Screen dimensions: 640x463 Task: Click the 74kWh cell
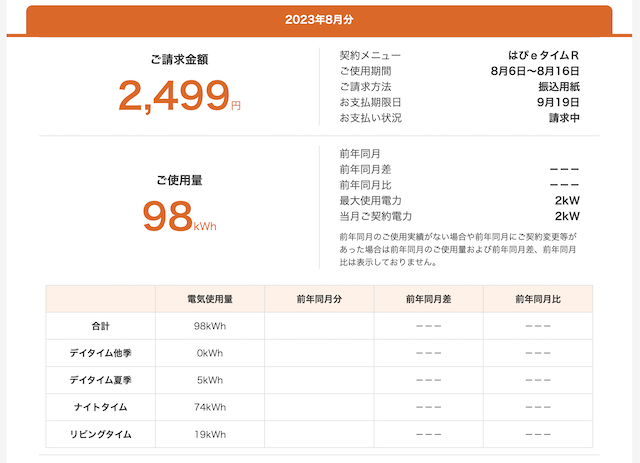tap(210, 407)
